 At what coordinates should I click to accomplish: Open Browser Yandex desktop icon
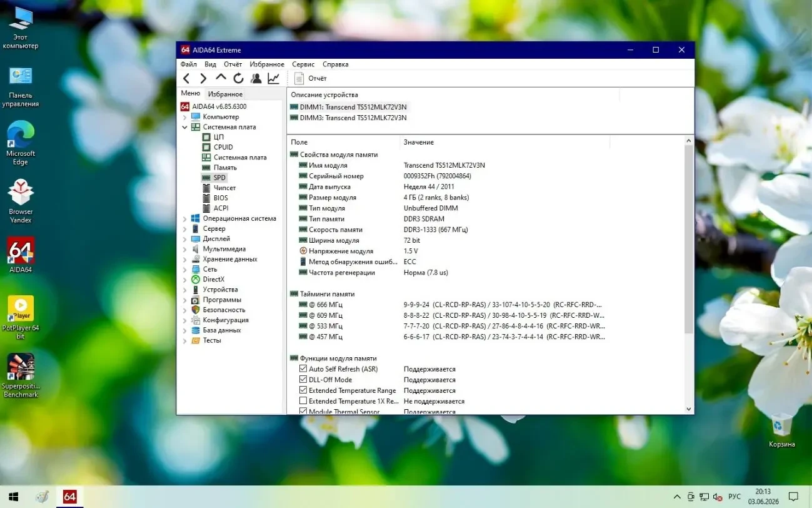point(21,201)
